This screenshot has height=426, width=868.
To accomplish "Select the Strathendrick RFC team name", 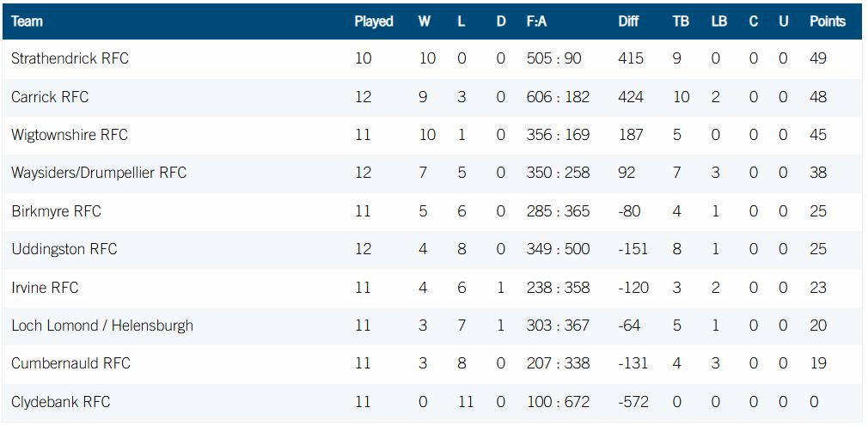I will pos(70,58).
